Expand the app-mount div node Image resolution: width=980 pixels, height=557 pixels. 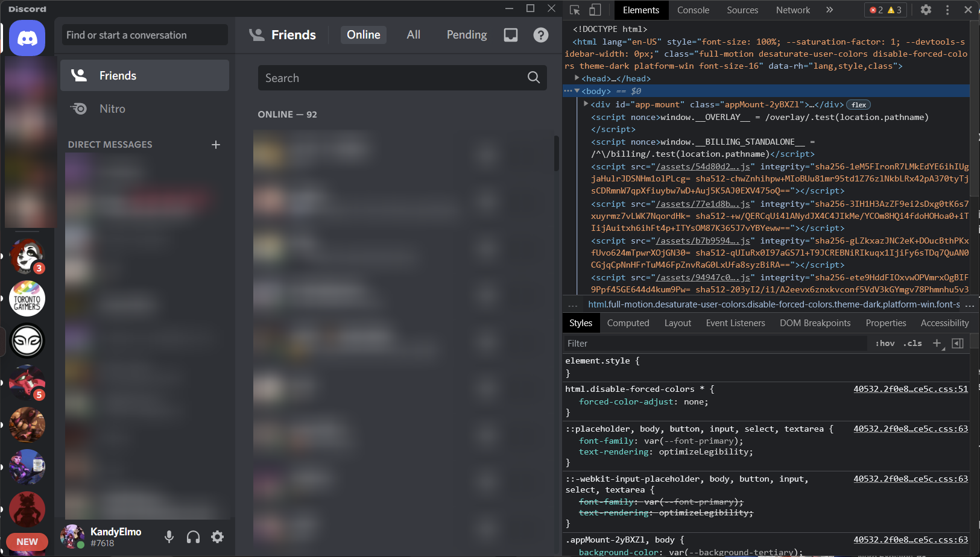[x=586, y=104]
